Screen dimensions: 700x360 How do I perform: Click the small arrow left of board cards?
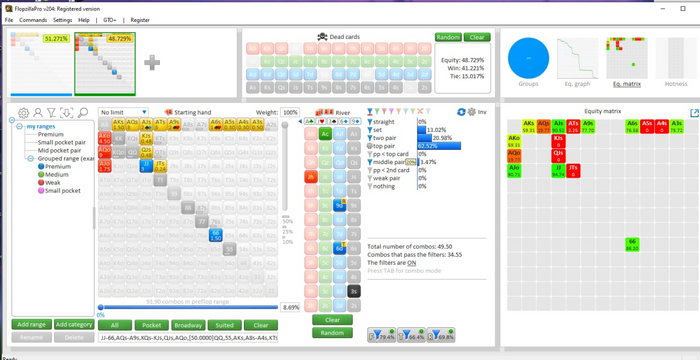click(300, 121)
